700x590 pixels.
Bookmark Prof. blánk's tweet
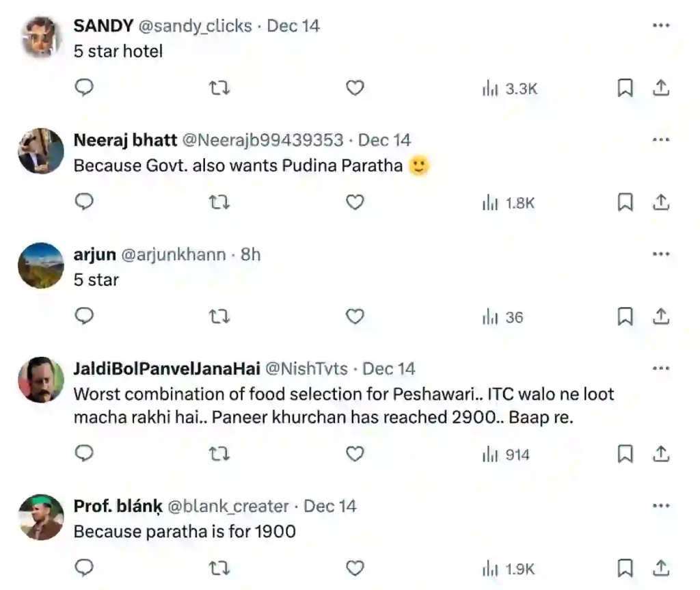[625, 569]
